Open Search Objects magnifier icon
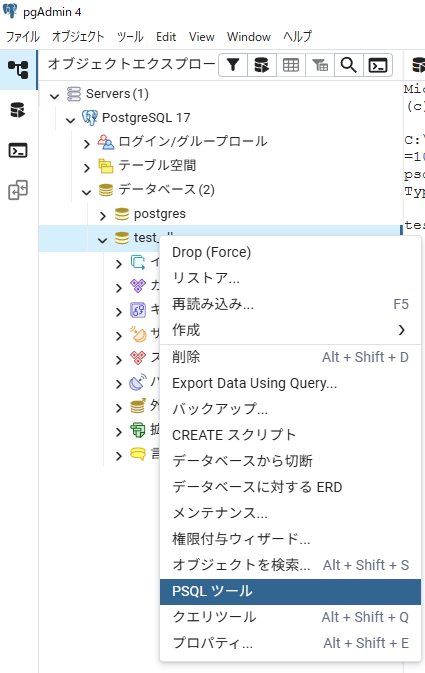This screenshot has width=425, height=673. click(x=349, y=65)
